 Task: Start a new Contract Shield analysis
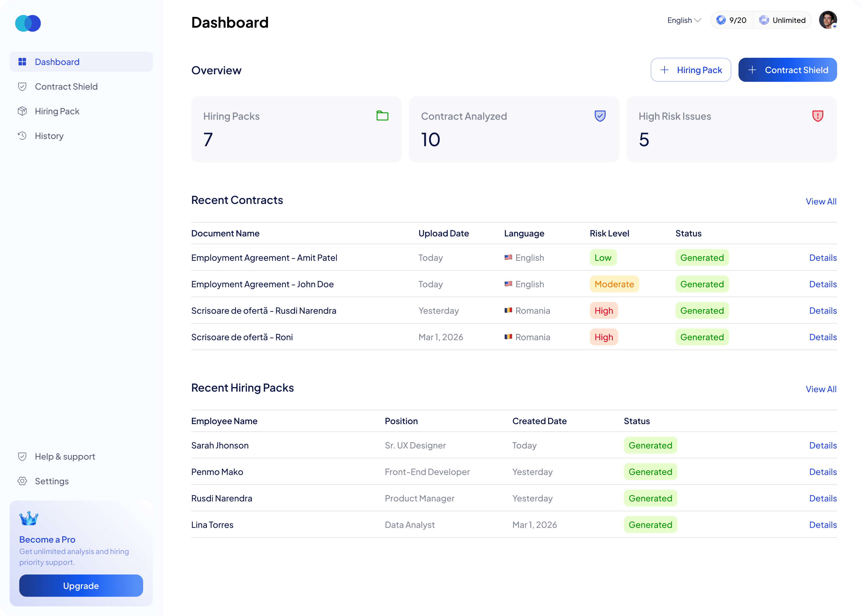point(788,70)
